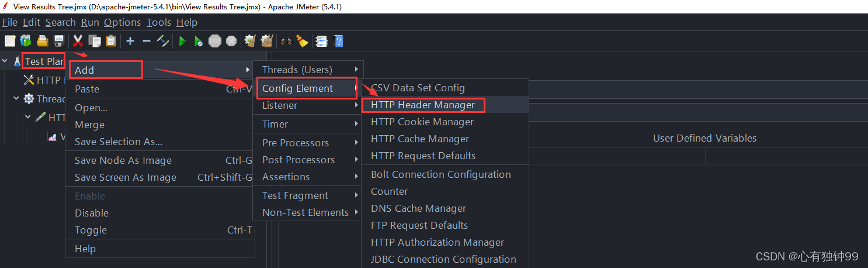868x268 pixels.
Task: Expand Test Fragment submenu
Action: (308, 195)
